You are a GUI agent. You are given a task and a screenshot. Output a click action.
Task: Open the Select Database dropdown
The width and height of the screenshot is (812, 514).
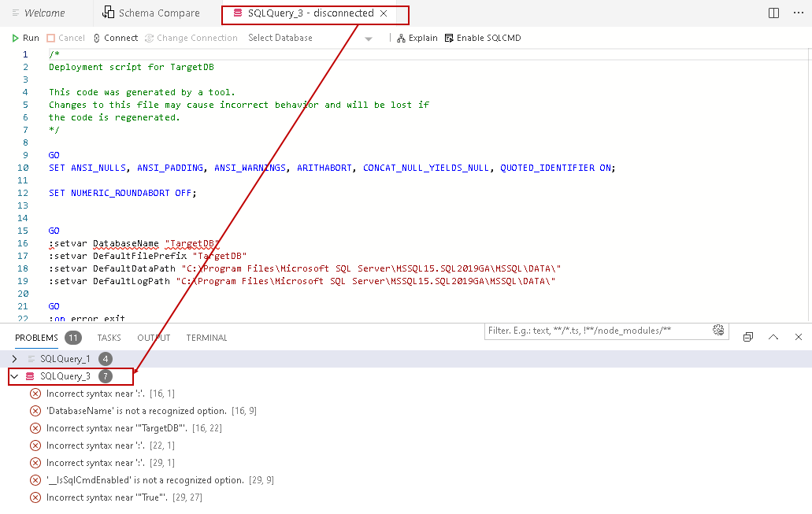(x=310, y=38)
